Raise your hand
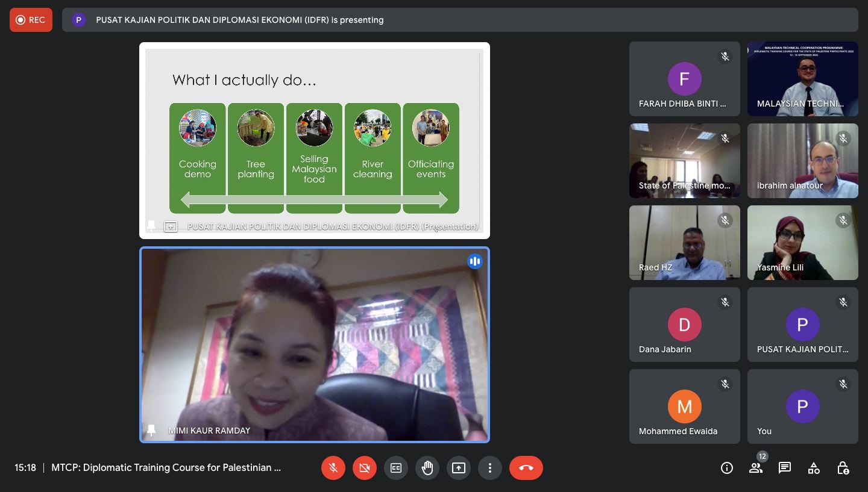Image resolution: width=868 pixels, height=492 pixels. coord(427,468)
